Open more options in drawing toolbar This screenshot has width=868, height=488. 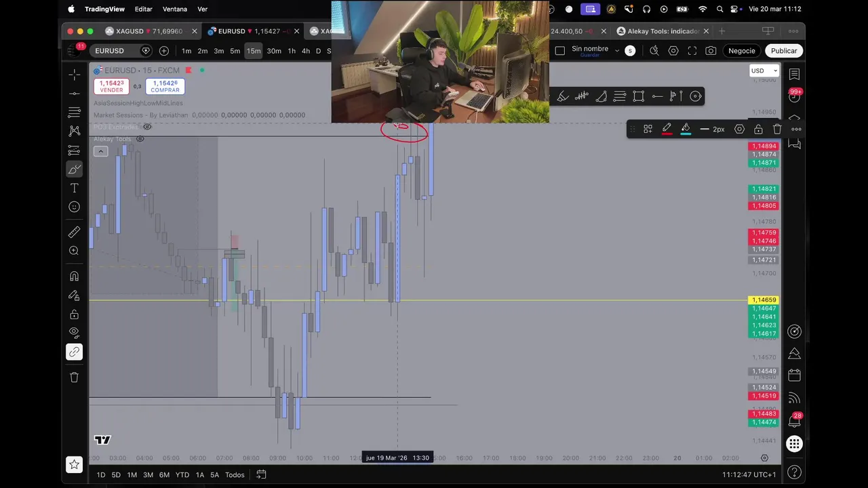click(795, 129)
